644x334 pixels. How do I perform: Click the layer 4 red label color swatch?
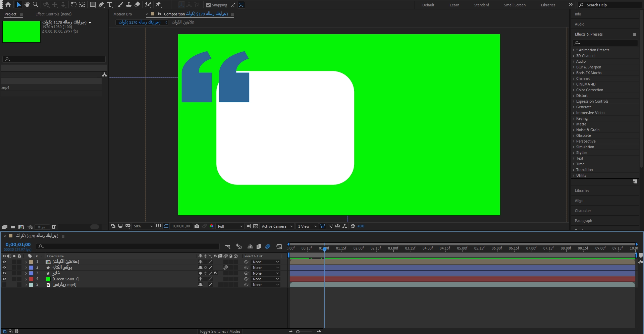point(31,279)
